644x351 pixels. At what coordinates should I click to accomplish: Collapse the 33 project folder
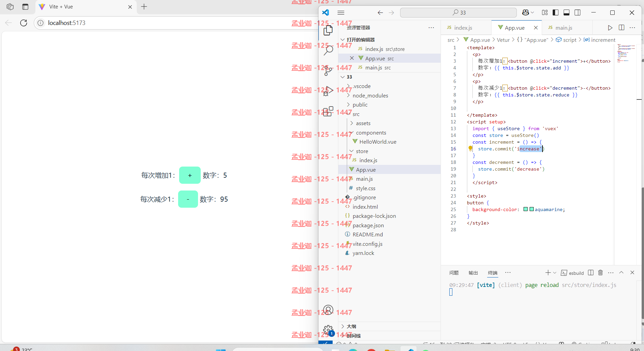coord(343,77)
